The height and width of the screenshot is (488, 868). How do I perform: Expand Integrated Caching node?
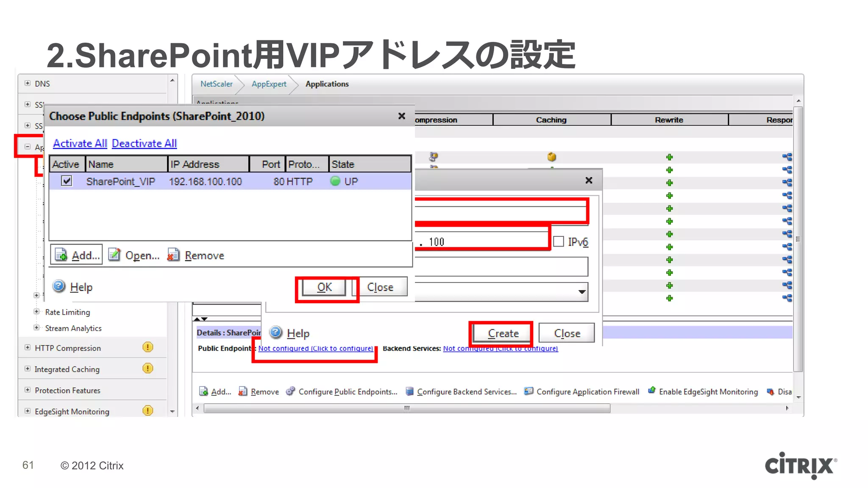28,369
